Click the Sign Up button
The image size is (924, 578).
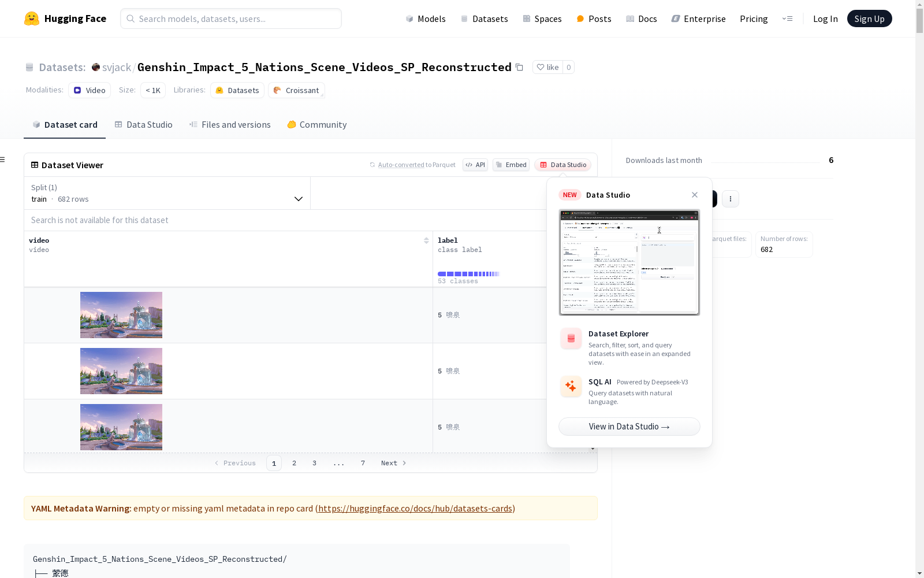[870, 18]
